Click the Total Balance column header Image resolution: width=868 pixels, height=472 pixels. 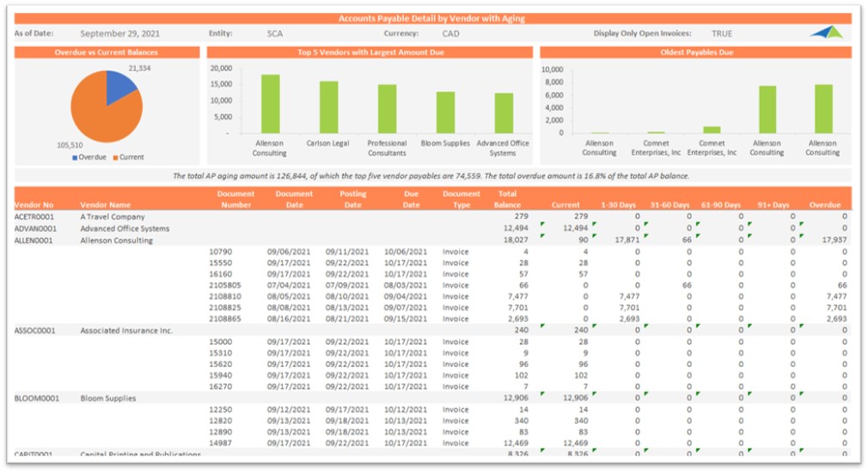(x=507, y=199)
